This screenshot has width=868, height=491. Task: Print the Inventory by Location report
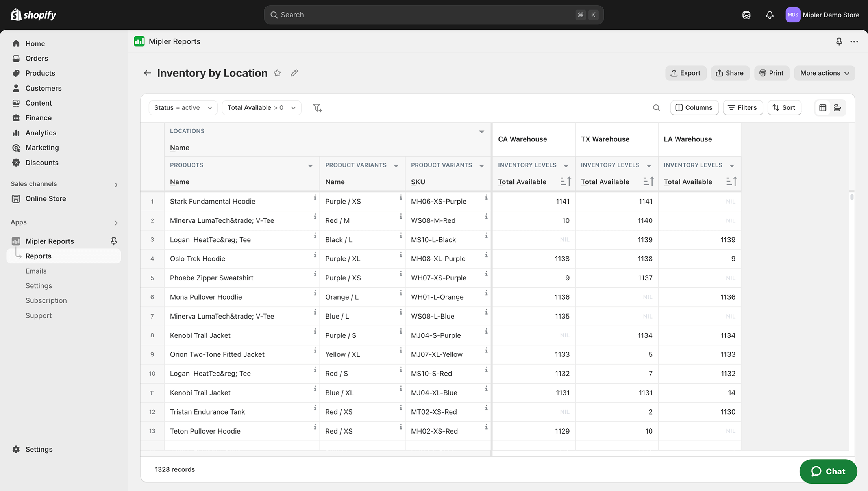point(771,73)
